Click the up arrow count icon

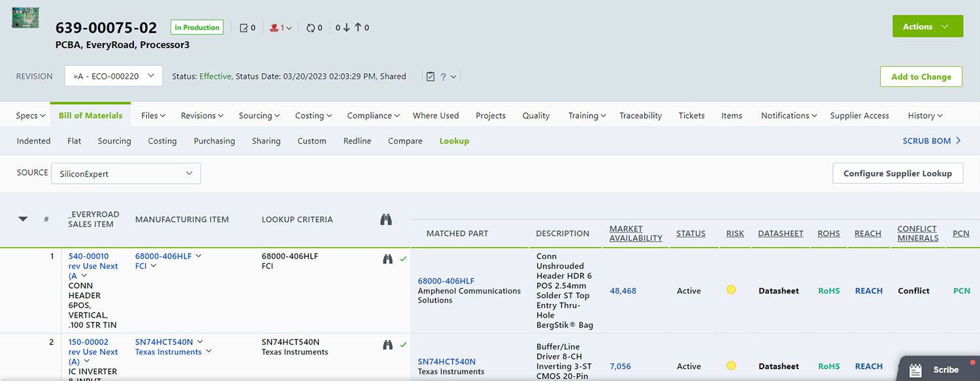coord(358,27)
